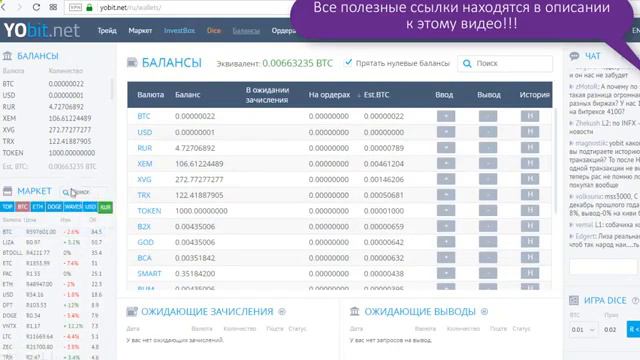Click the magnifier icon in balances search
This screenshot has width=640, height=360.
coord(467,64)
